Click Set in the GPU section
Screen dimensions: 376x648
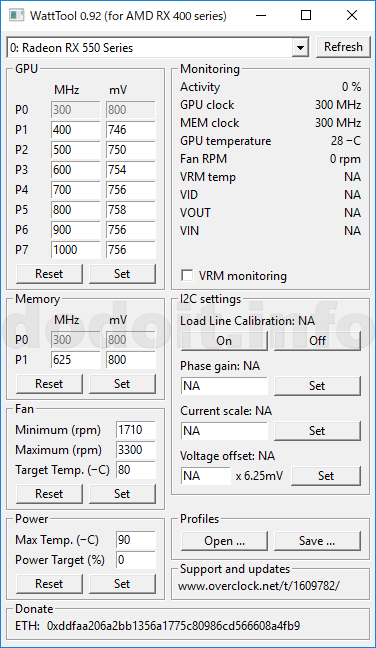click(x=122, y=274)
